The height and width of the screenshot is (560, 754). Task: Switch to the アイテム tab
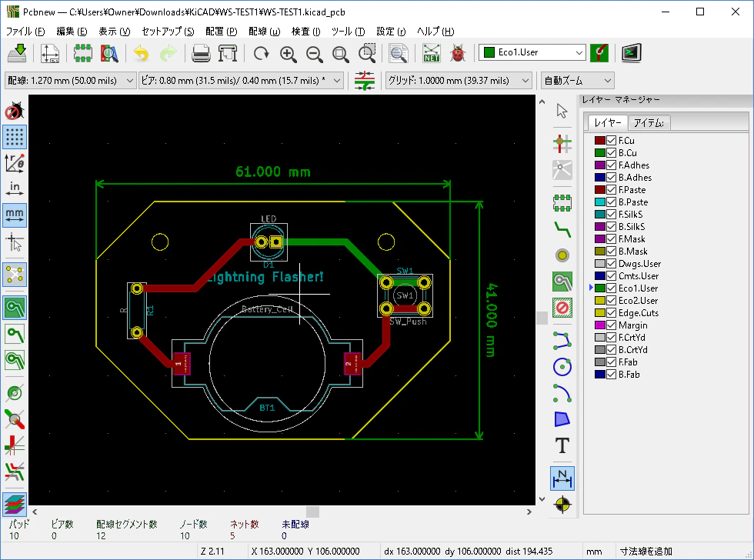coord(649,123)
